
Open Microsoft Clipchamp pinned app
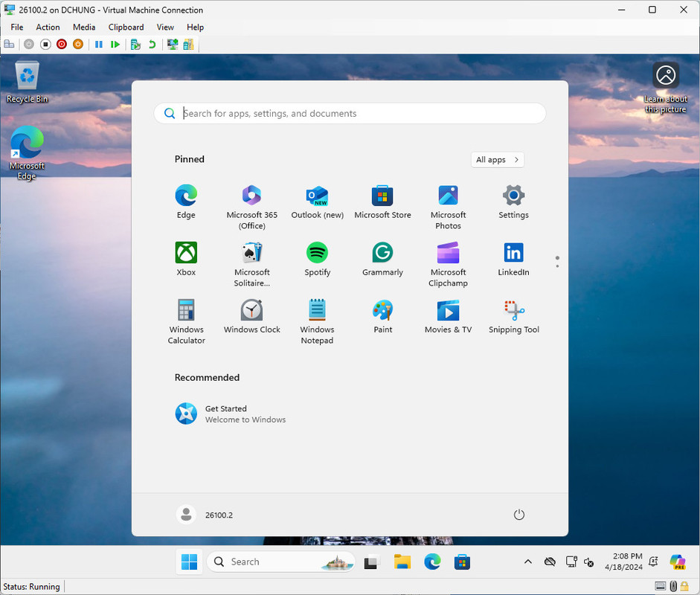tap(449, 264)
